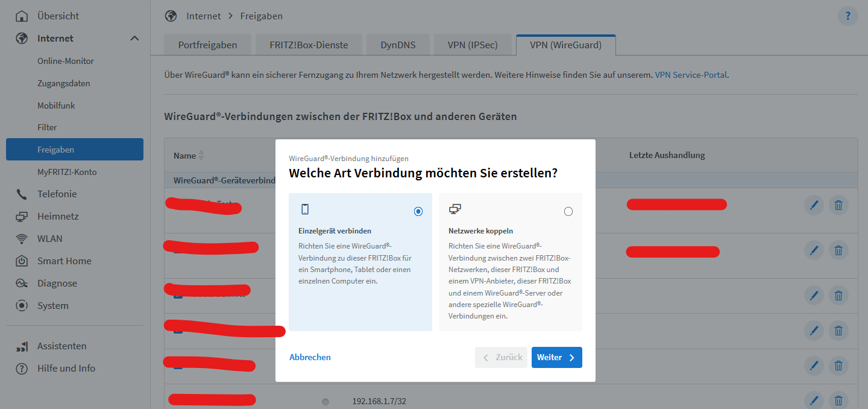Collapse the Internet menu chevron
This screenshot has width=868, height=409.
(134, 39)
